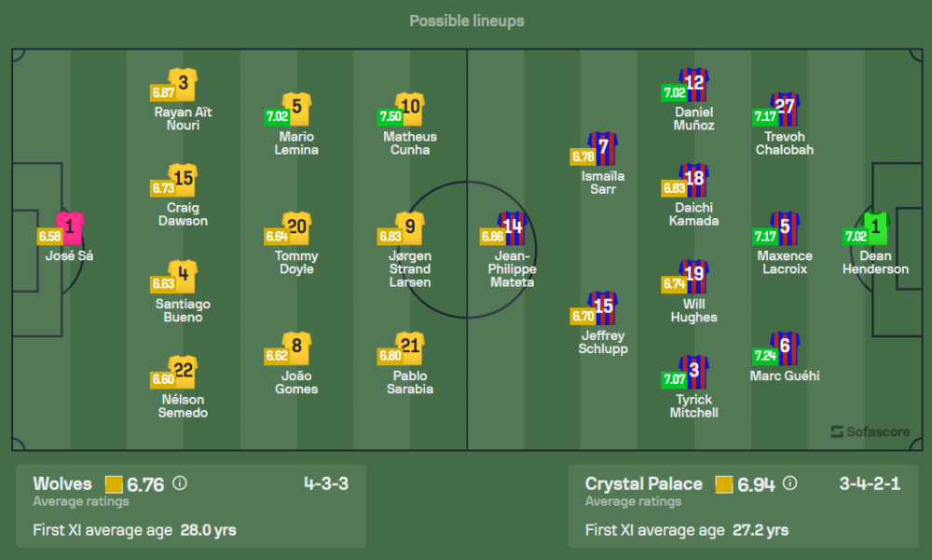Click the Possible lineups heading
The height and width of the screenshot is (560, 932).
(466, 20)
